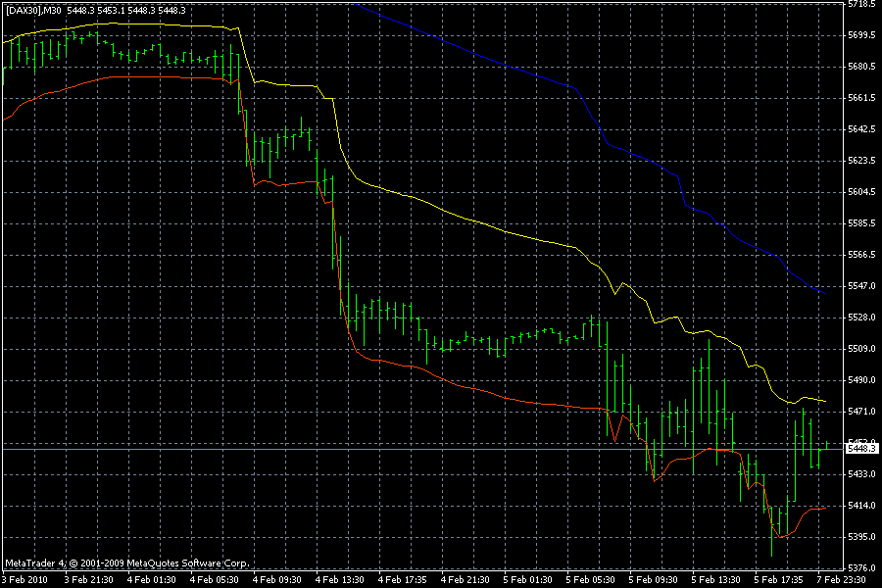Click the 5 Feb 17:35 time axis label
The width and height of the screenshot is (882, 588).
[778, 580]
